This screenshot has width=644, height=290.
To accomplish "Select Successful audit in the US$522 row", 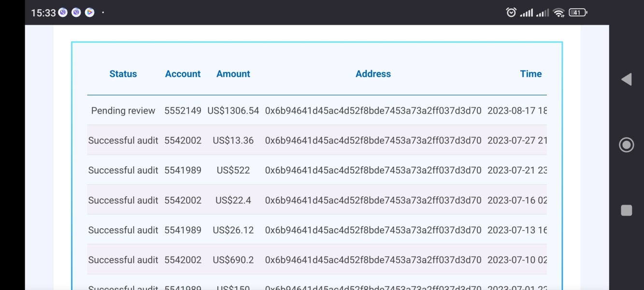I will tap(123, 170).
